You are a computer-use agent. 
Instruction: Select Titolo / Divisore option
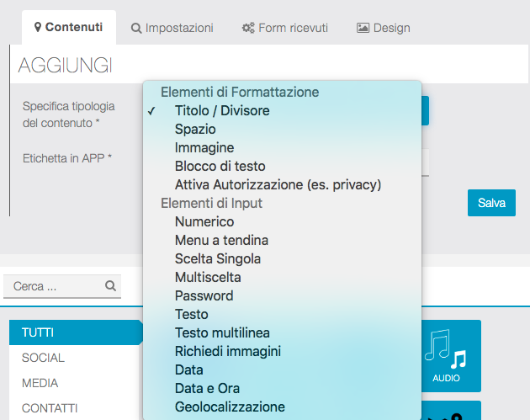click(x=222, y=110)
